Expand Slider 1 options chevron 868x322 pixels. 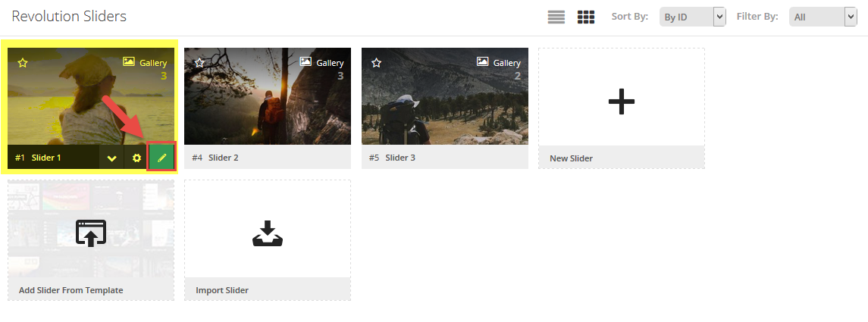pyautogui.click(x=112, y=158)
